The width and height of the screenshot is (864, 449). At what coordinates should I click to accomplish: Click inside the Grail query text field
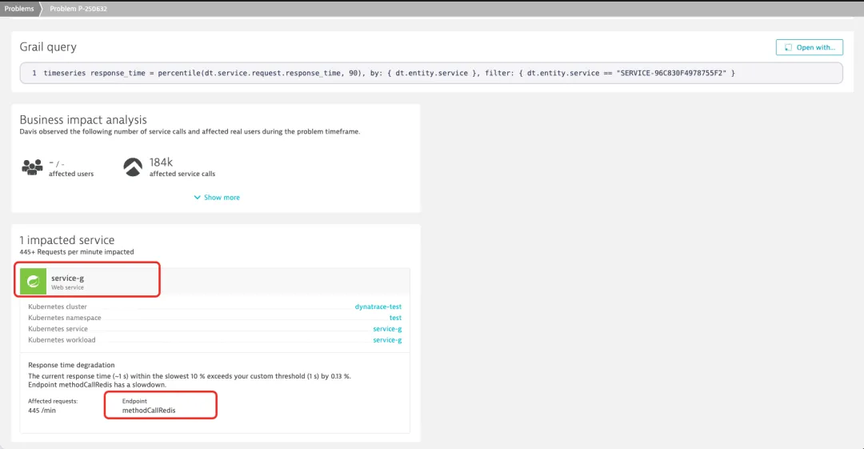[x=431, y=73]
